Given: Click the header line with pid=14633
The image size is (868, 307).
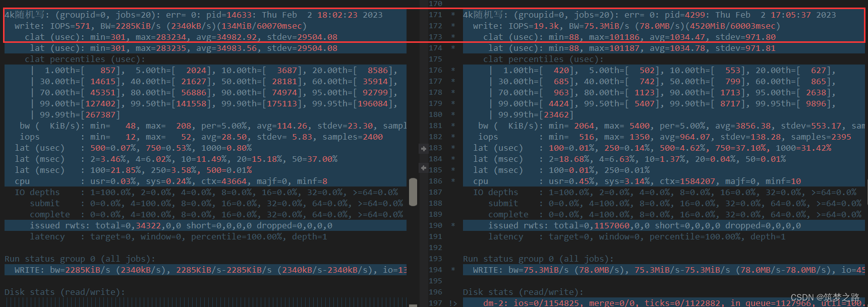Looking at the screenshot, I should pyautogui.click(x=194, y=15).
